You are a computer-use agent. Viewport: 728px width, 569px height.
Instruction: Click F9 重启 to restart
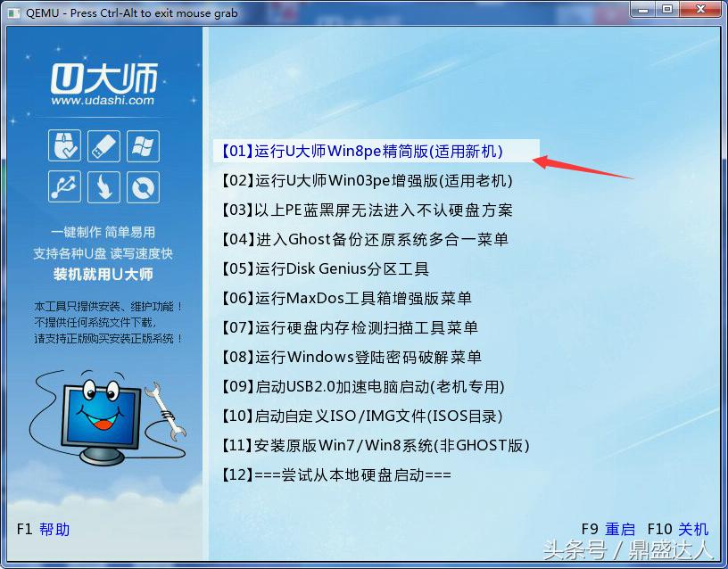coord(610,529)
